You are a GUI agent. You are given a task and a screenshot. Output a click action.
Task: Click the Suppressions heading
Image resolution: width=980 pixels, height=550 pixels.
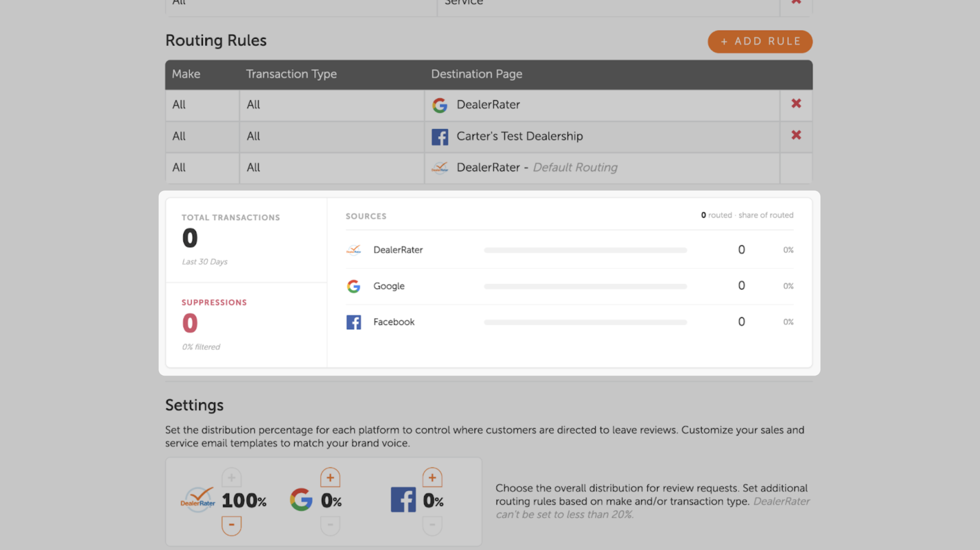[x=214, y=303]
